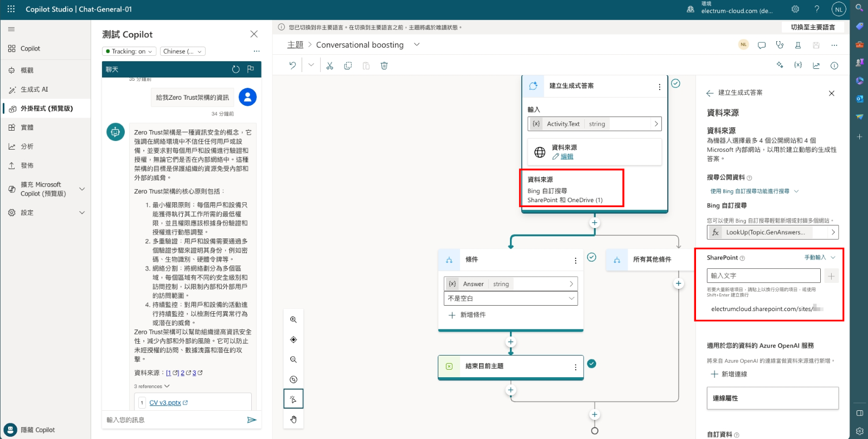The height and width of the screenshot is (439, 868).
Task: Open 建立生成式答案 node more options
Action: 660,87
